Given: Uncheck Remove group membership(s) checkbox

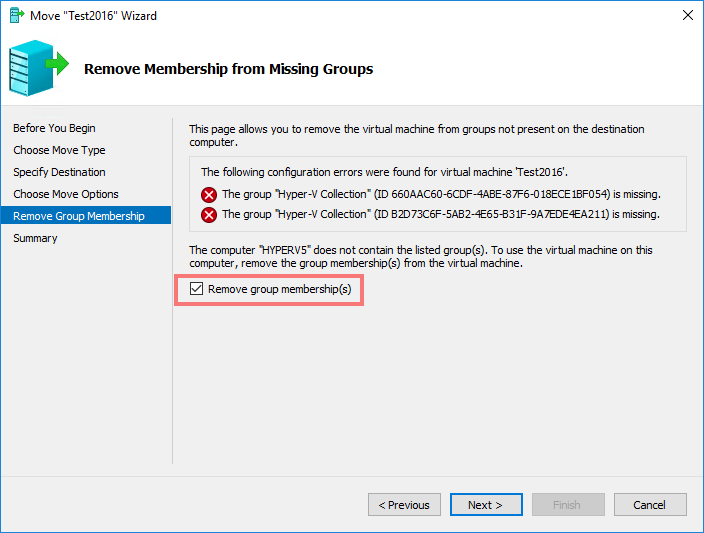Looking at the screenshot, I should click(196, 289).
